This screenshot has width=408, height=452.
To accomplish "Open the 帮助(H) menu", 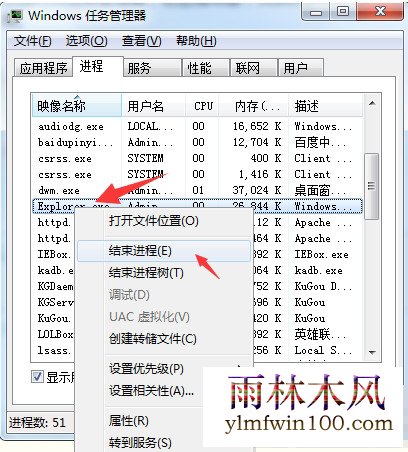I will tap(196, 41).
